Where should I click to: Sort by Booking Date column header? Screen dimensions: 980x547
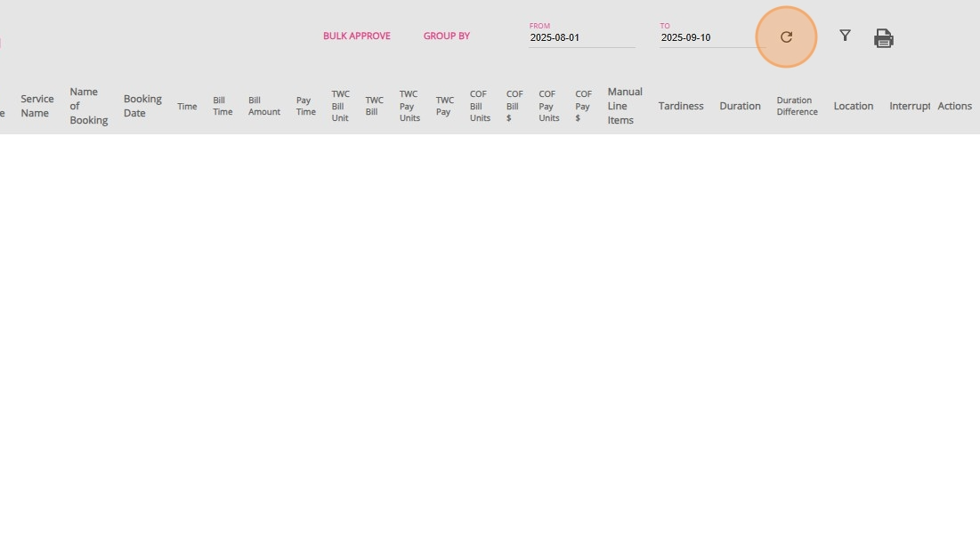point(142,106)
